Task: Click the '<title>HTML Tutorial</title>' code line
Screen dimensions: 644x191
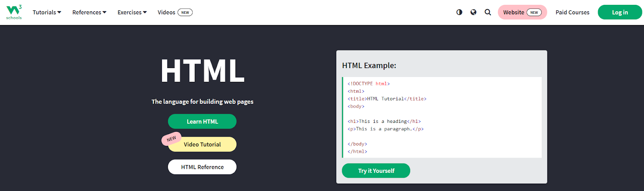Action: (387, 99)
